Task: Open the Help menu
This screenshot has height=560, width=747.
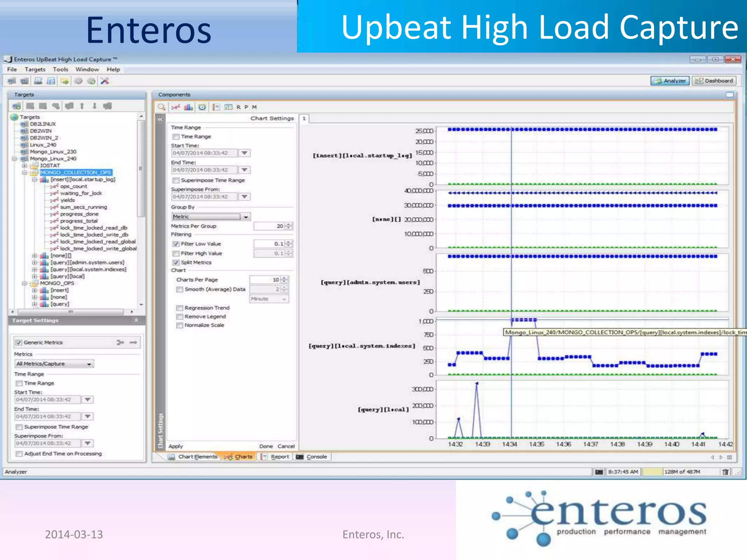Action: click(113, 69)
